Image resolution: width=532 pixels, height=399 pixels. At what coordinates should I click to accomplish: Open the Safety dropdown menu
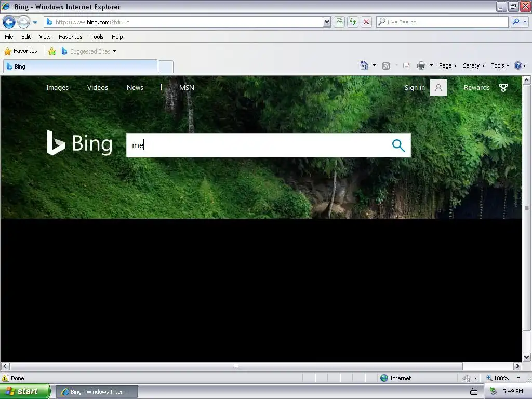474,65
